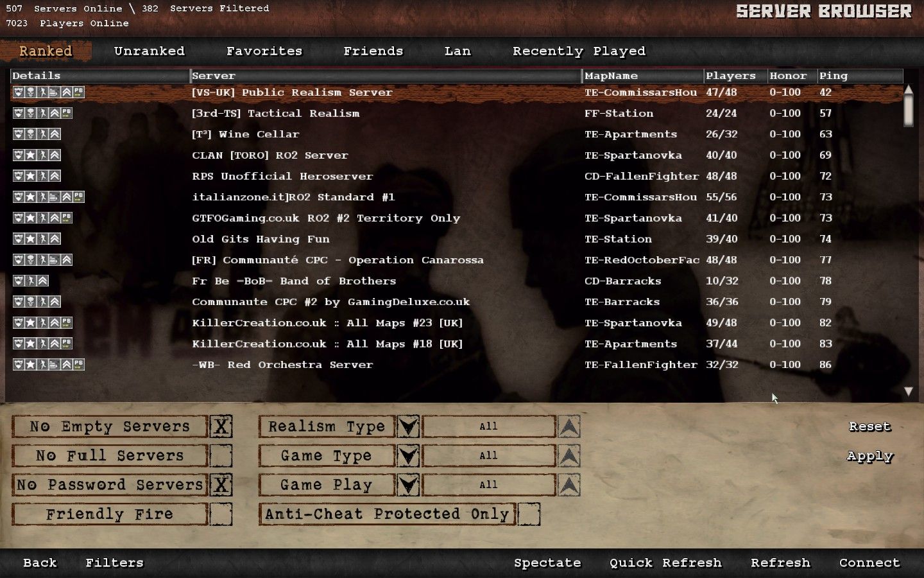Viewport: 924px width, 578px height.
Task: Click the Back button
Action: pyautogui.click(x=40, y=563)
